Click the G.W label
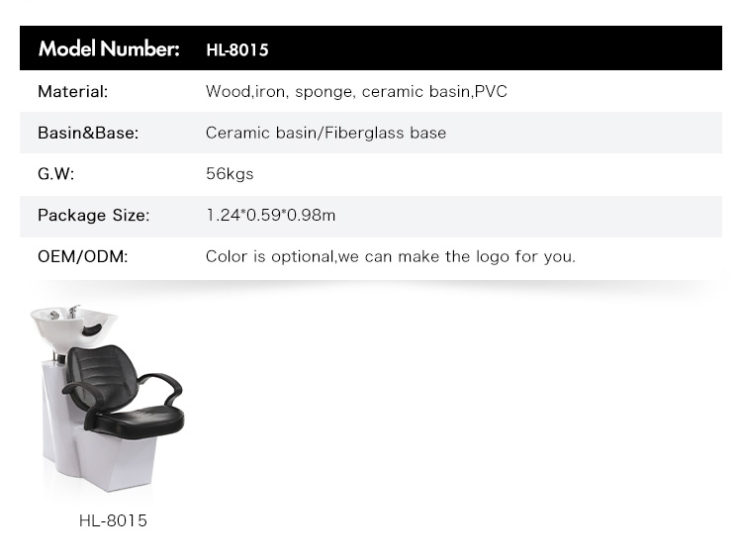The image size is (742, 560). pos(55,174)
